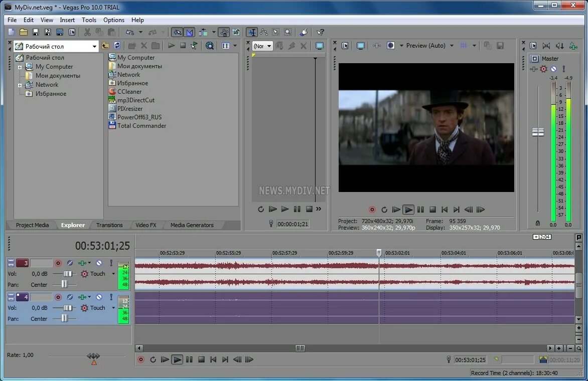Viewport: 588px width, 381px height.
Task: Click the Insert Bus icon in Master panel
Action: tap(573, 46)
